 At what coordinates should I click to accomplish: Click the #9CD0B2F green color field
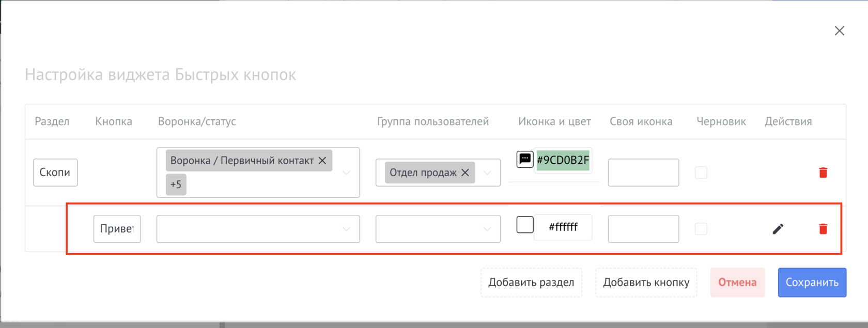click(563, 160)
